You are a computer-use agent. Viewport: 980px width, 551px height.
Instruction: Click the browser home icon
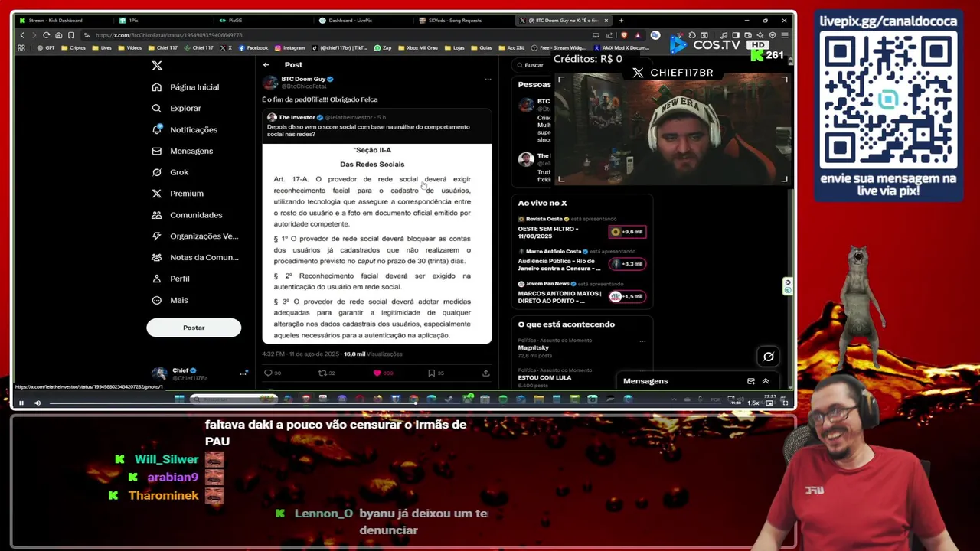click(58, 35)
